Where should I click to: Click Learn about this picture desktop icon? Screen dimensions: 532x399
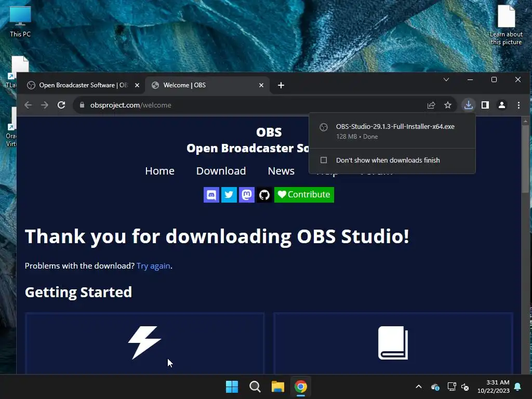pos(506,24)
